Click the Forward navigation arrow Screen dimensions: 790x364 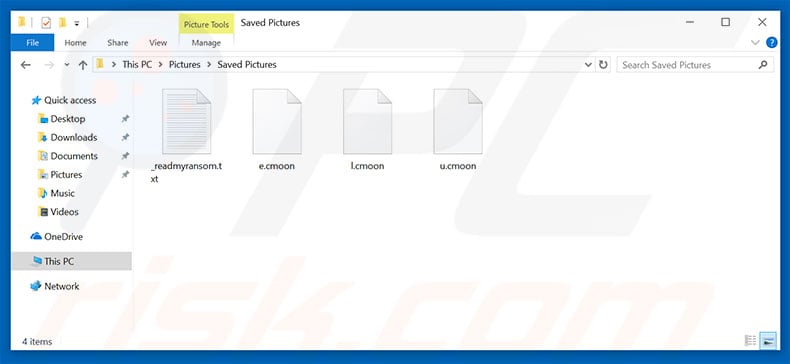[x=49, y=65]
